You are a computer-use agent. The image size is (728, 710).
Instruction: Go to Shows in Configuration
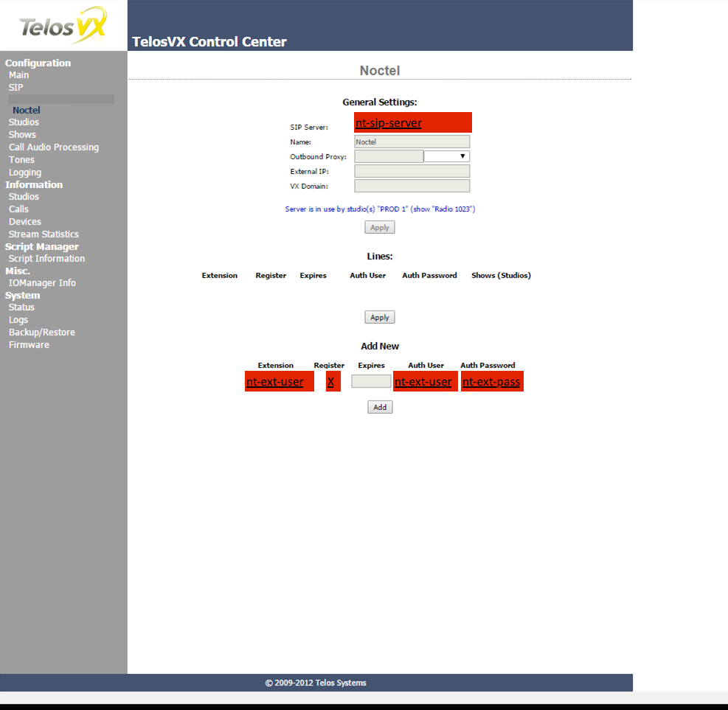(x=22, y=135)
